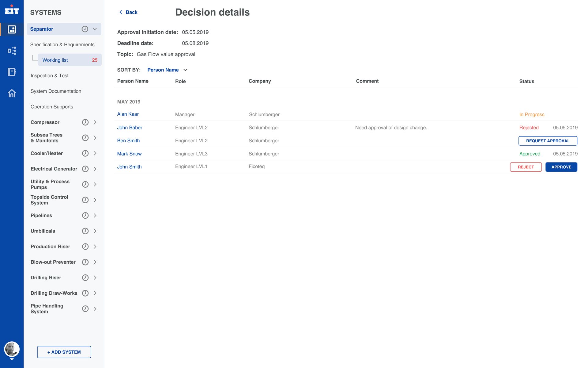Open Mark Snow's profile link
588x368 pixels.
tap(129, 154)
